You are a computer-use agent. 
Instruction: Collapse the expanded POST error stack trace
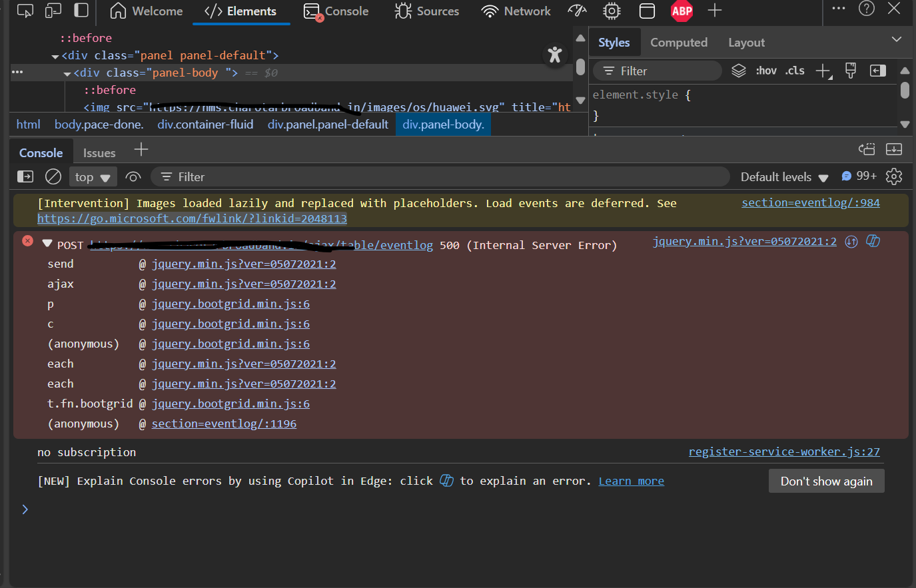[x=47, y=244]
